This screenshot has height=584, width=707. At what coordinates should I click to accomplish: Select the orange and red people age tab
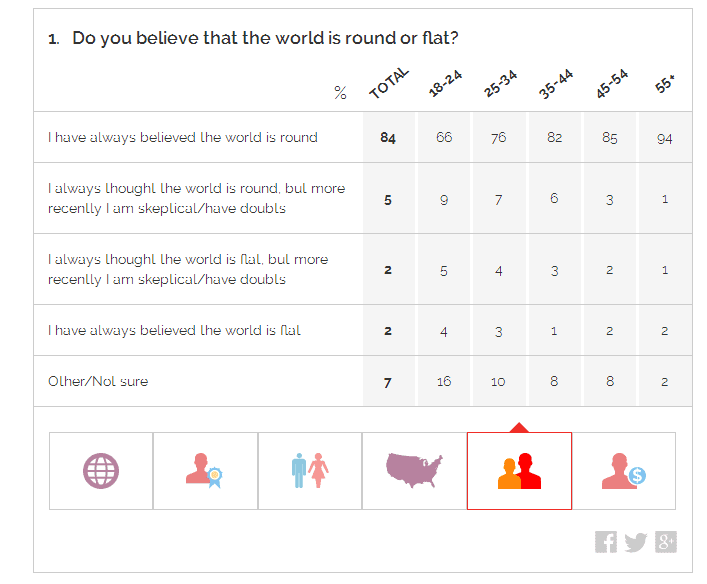pos(519,471)
